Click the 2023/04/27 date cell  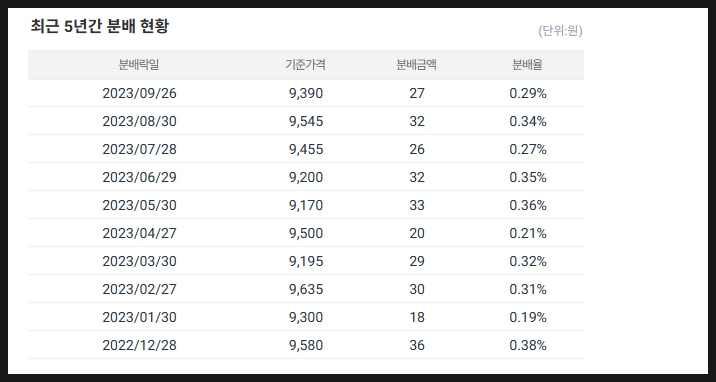click(139, 233)
